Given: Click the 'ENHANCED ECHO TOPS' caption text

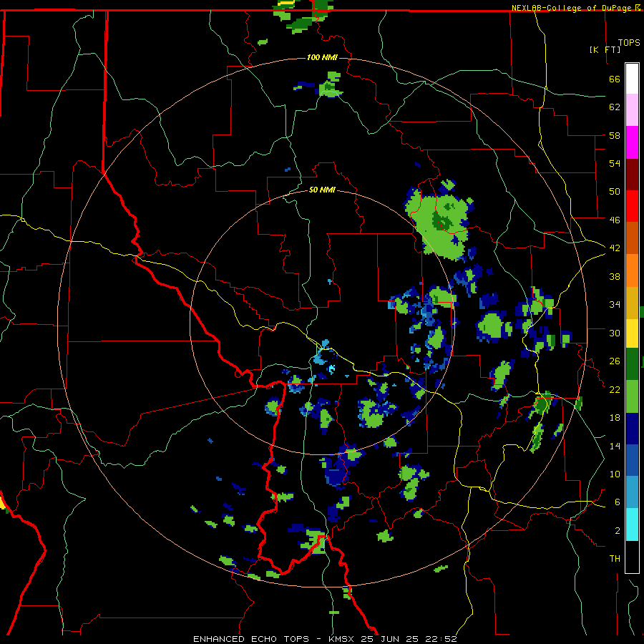Looking at the screenshot, I should (251, 639).
